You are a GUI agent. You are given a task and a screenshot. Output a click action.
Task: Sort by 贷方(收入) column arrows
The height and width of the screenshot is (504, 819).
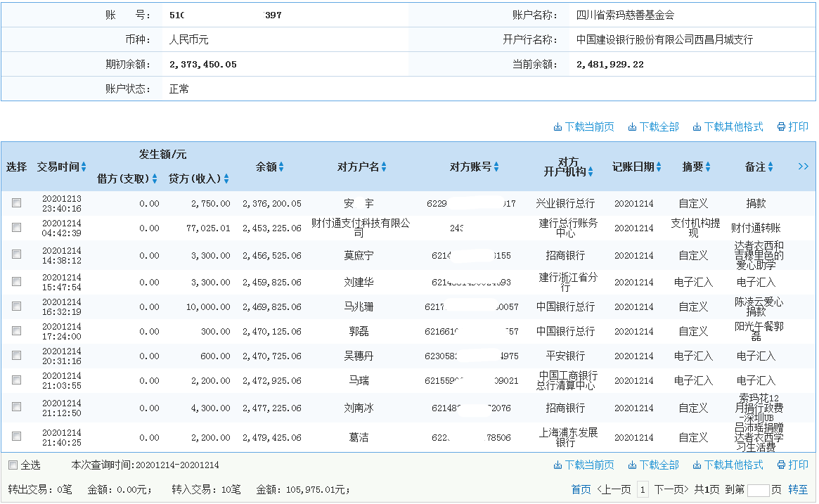(226, 179)
